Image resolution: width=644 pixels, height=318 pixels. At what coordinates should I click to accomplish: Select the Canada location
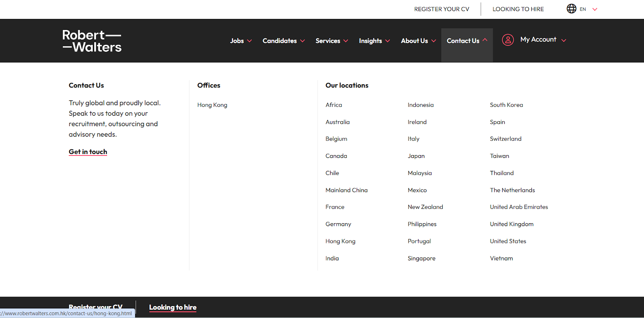coord(336,156)
